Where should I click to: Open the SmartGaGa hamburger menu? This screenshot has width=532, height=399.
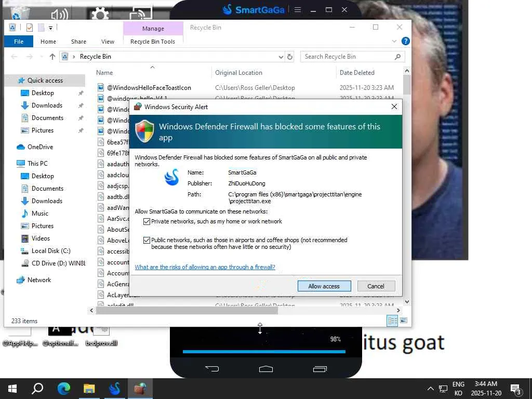pyautogui.click(x=298, y=10)
